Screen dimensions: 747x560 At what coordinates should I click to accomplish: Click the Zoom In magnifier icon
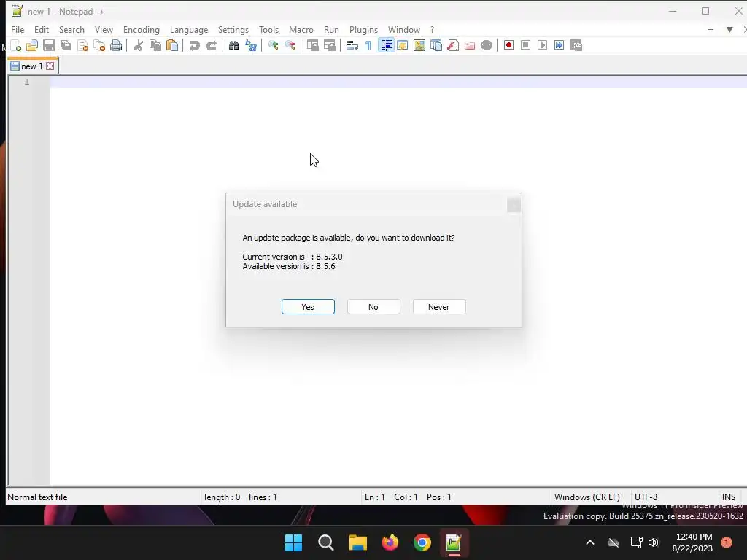(273, 45)
